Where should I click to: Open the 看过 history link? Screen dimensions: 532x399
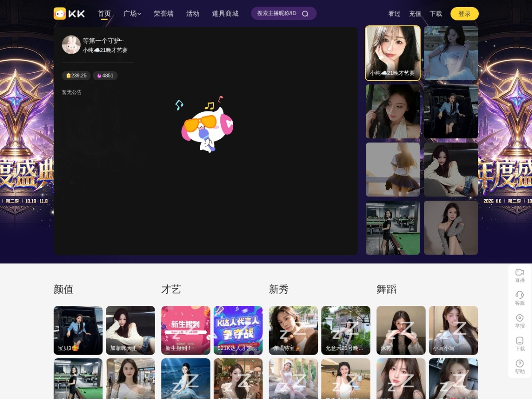point(395,14)
